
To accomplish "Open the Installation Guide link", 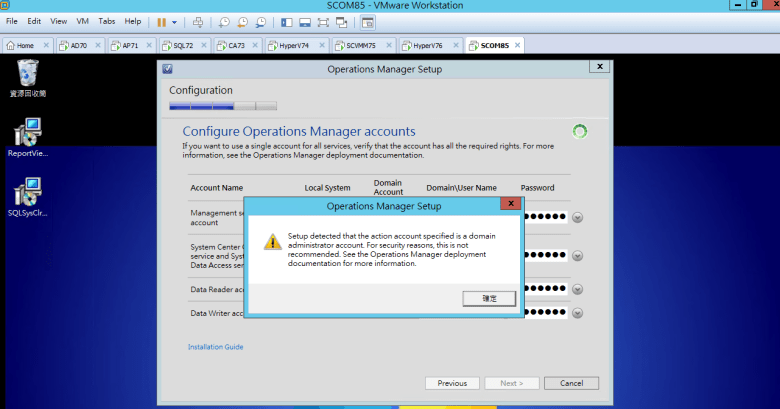I will (x=215, y=347).
